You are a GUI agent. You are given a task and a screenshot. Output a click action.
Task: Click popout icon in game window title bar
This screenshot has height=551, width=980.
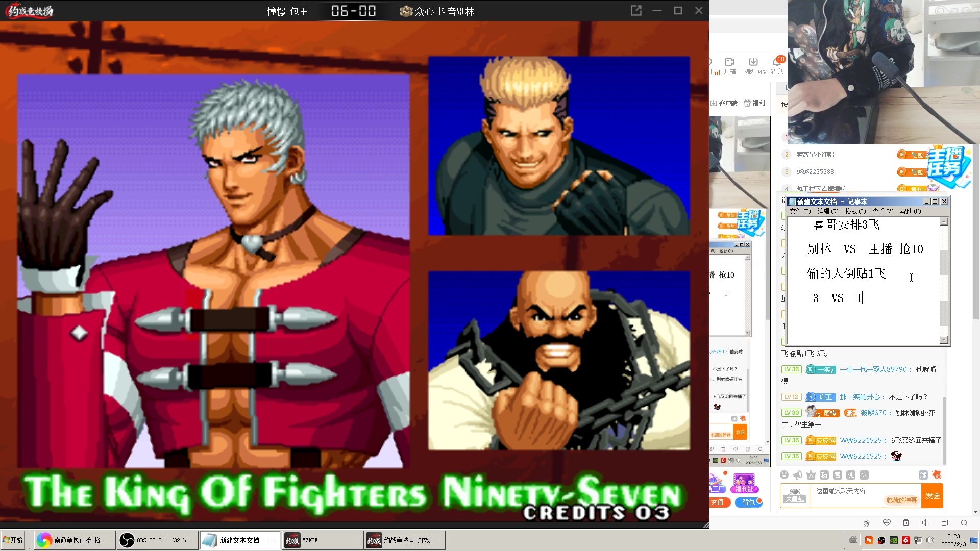(636, 11)
